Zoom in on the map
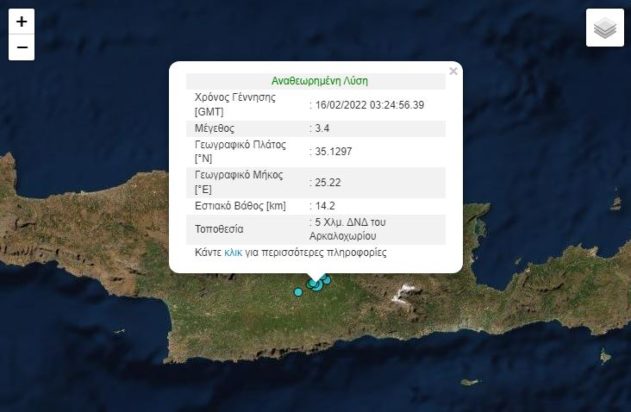This screenshot has width=631, height=412. (22, 21)
